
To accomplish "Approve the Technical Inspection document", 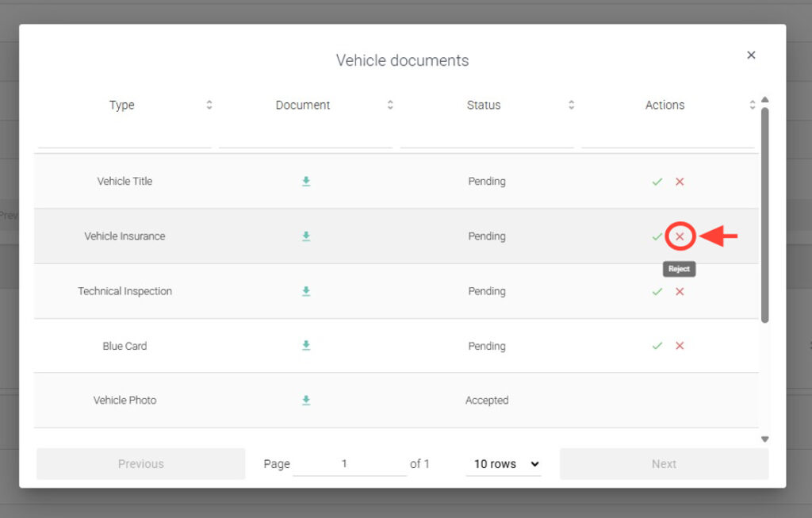I will click(x=657, y=291).
